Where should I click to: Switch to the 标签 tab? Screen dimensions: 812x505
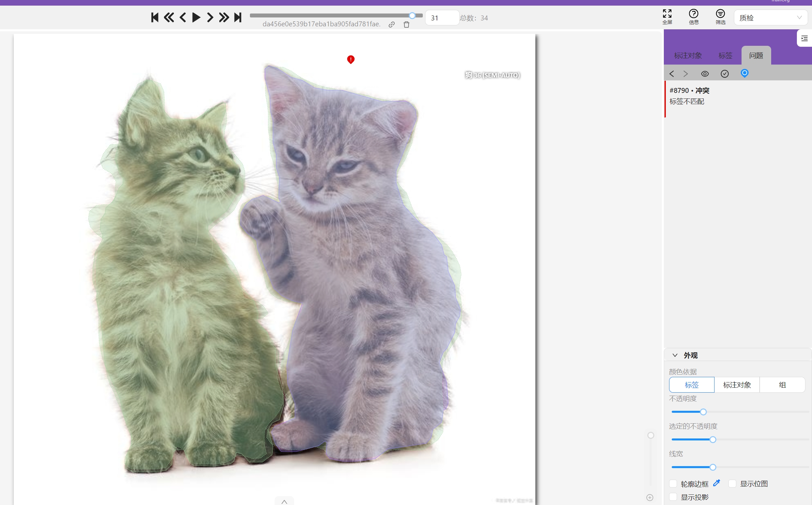click(725, 55)
